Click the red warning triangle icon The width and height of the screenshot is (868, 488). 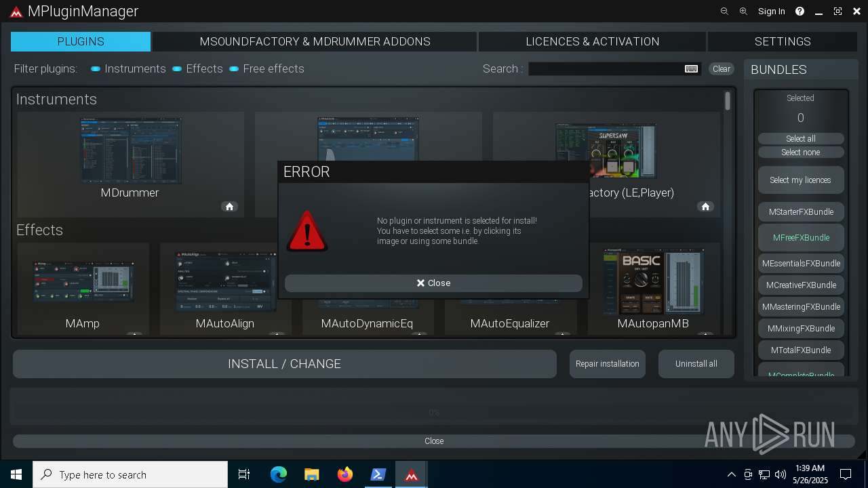pyautogui.click(x=307, y=230)
